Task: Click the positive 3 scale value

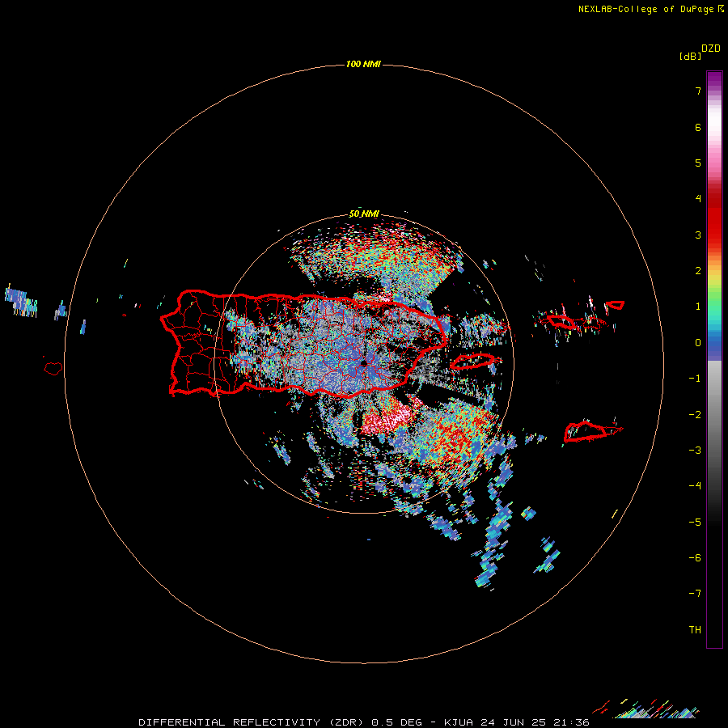Action: pos(698,235)
